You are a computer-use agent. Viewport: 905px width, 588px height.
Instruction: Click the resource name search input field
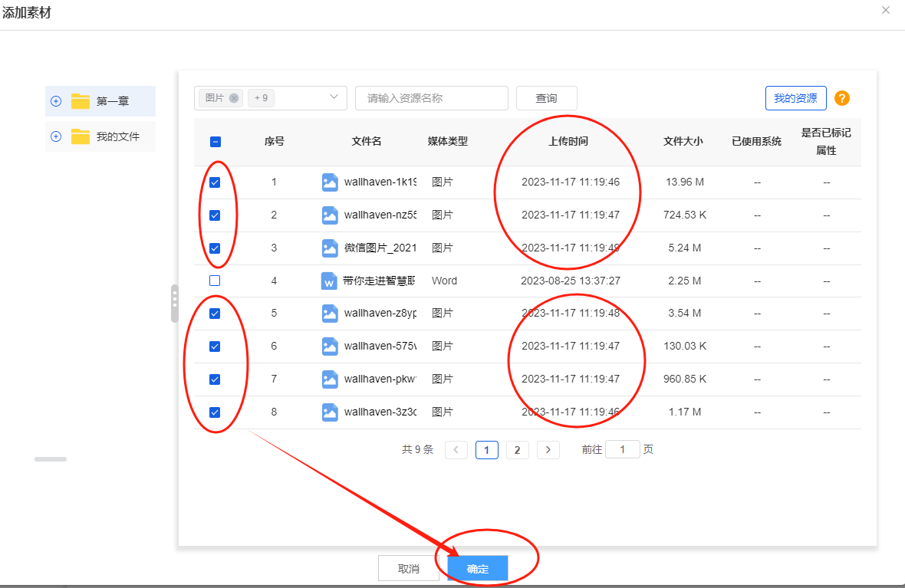pyautogui.click(x=431, y=98)
